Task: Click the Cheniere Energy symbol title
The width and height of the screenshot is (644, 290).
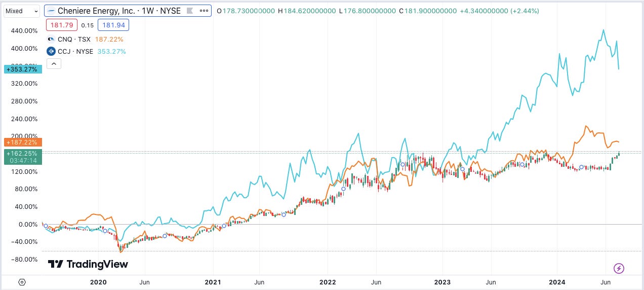Action: click(120, 11)
